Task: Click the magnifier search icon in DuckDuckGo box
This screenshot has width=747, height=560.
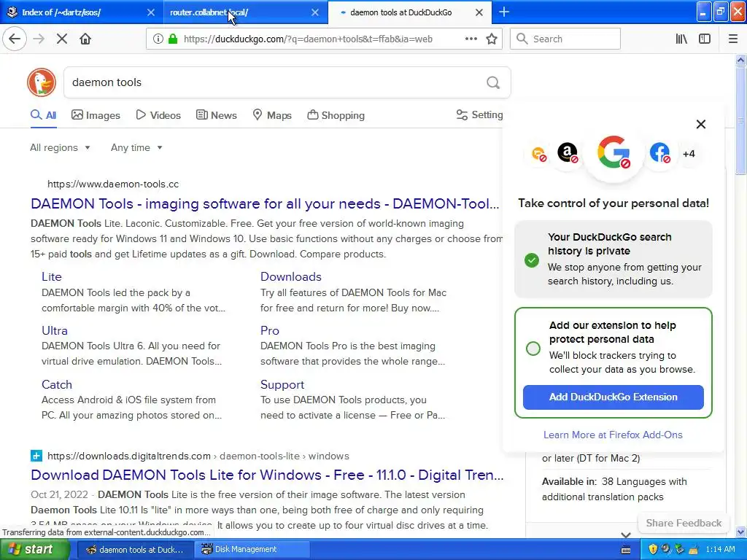Action: tap(493, 83)
